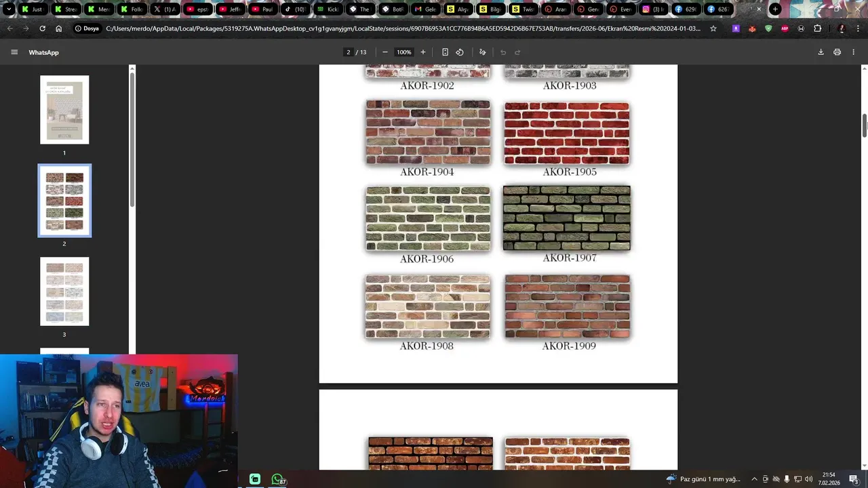The image size is (868, 488).
Task: Go back to the previous page
Action: point(9,28)
